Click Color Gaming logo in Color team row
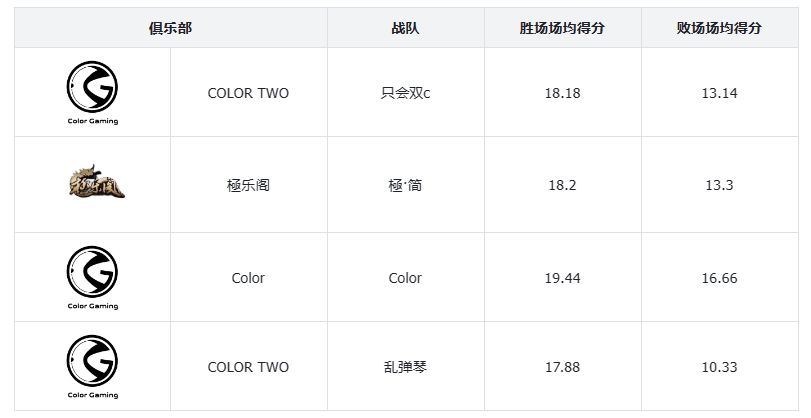This screenshot has height=418, width=811. click(92, 277)
